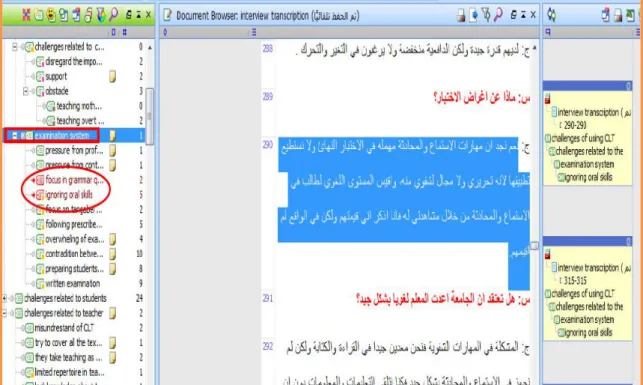The width and height of the screenshot is (643, 385).
Task: Select the teaching moth... code
Action: tap(79, 106)
